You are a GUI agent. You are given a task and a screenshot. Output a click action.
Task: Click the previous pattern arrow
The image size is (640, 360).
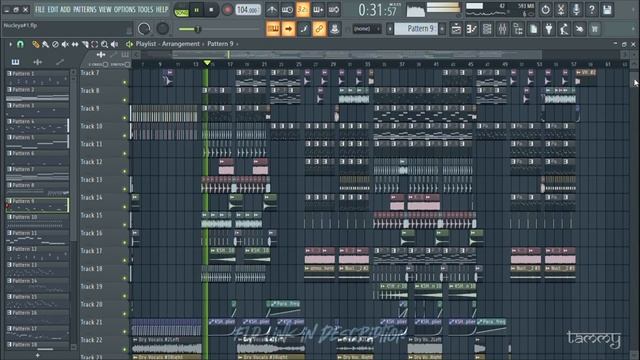[390, 29]
